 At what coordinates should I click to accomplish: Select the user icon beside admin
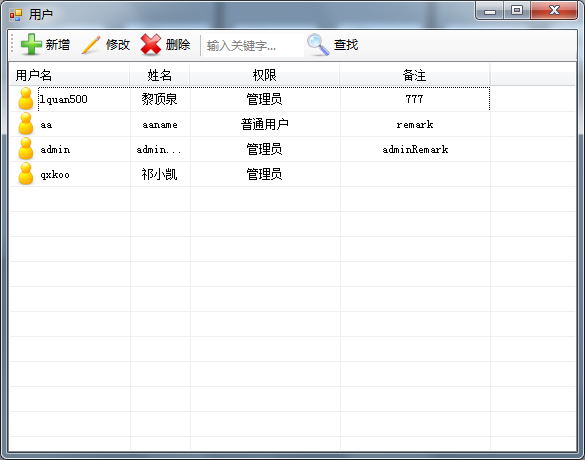pyautogui.click(x=26, y=148)
